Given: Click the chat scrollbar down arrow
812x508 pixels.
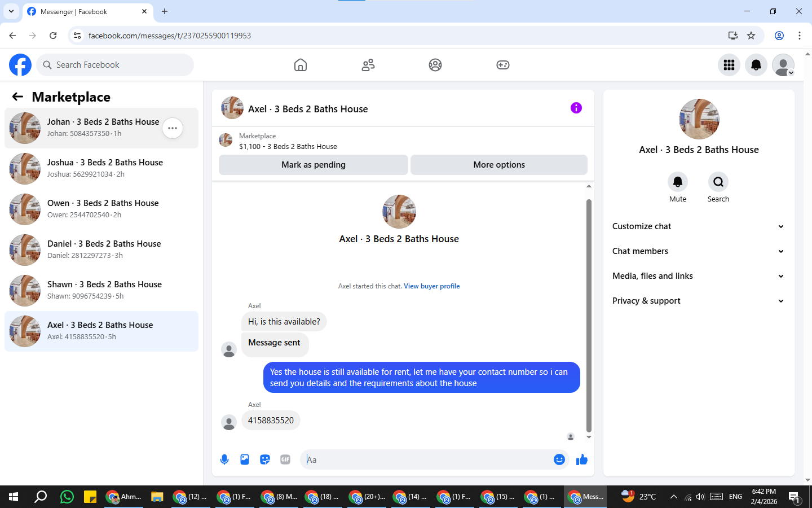Looking at the screenshot, I should 589,437.
